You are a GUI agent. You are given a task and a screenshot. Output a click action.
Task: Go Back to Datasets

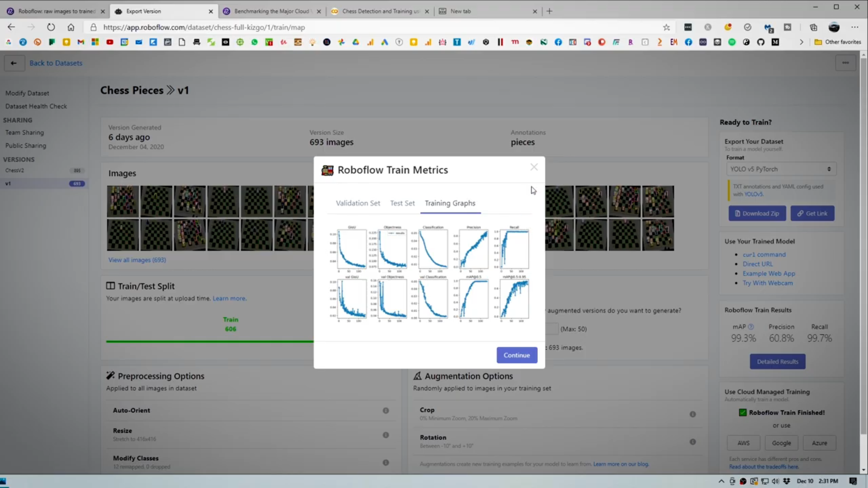coord(56,63)
